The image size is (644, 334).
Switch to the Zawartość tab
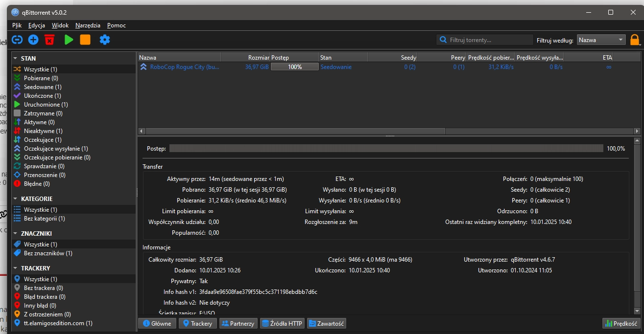tap(327, 323)
